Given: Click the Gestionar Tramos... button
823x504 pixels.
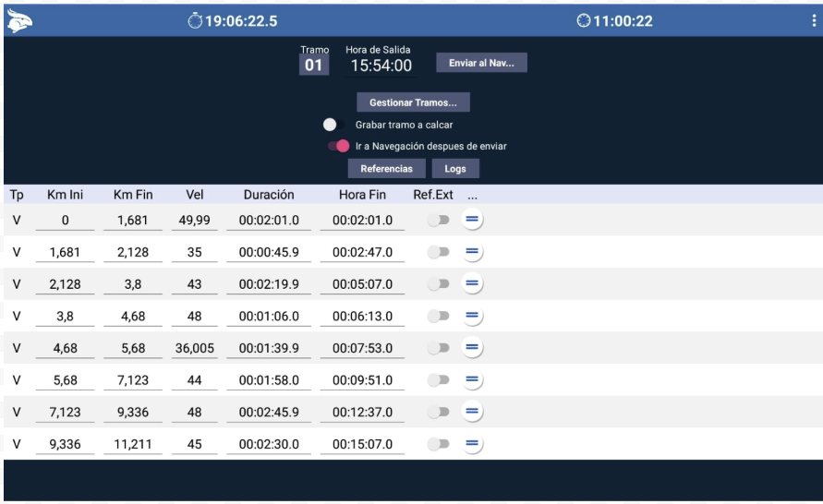Looking at the screenshot, I should 413,102.
